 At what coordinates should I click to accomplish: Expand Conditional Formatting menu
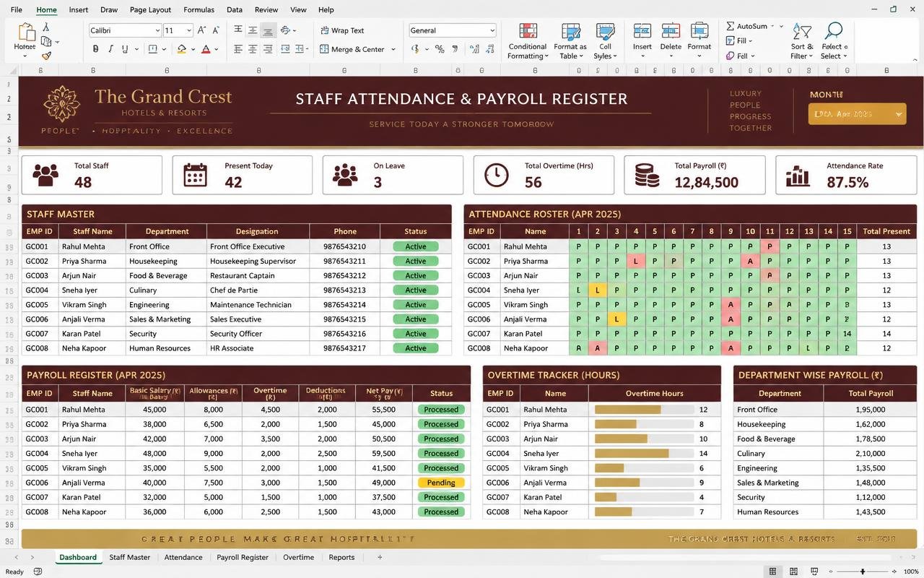[528, 41]
